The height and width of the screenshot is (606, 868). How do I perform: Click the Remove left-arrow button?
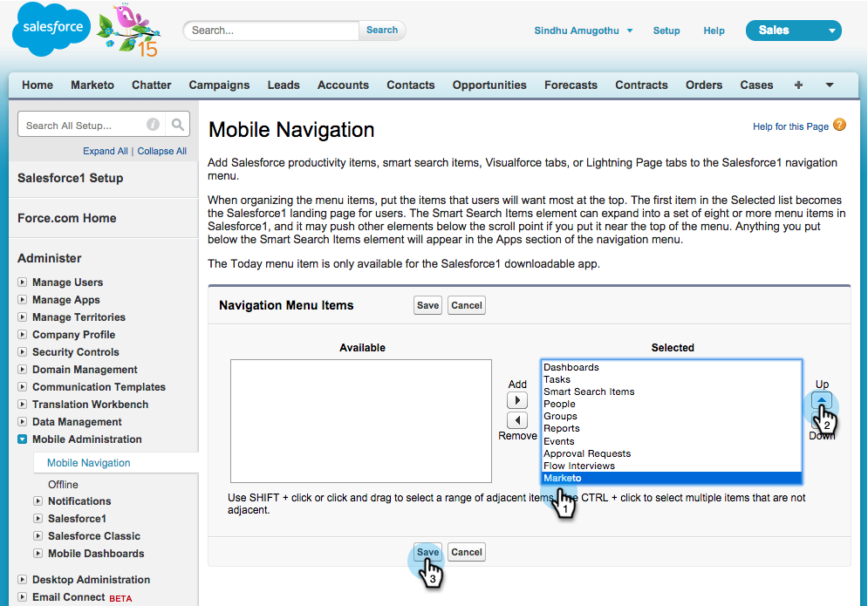(517, 420)
